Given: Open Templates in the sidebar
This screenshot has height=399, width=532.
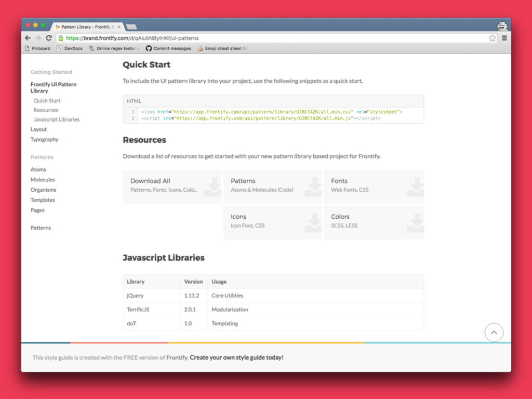Looking at the screenshot, I should 43,200.
